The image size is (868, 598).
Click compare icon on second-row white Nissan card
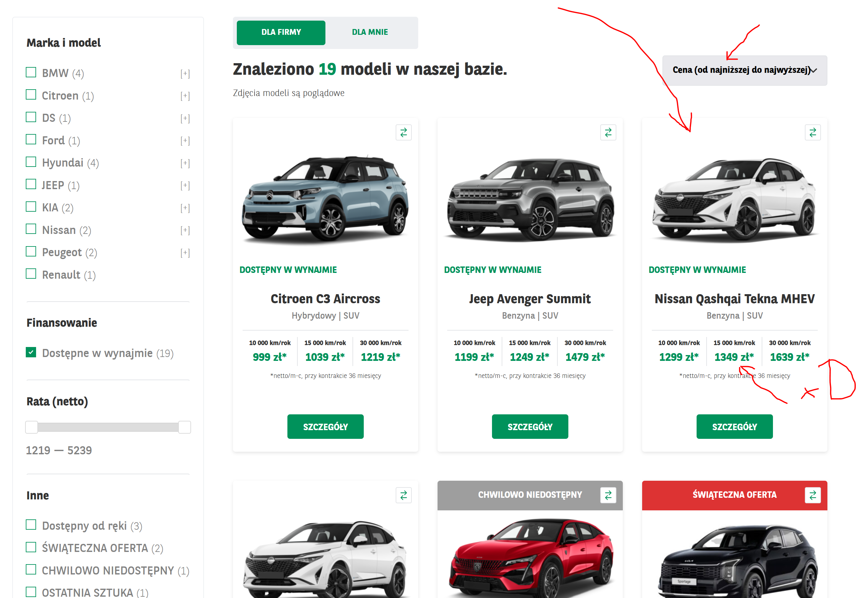tap(403, 495)
